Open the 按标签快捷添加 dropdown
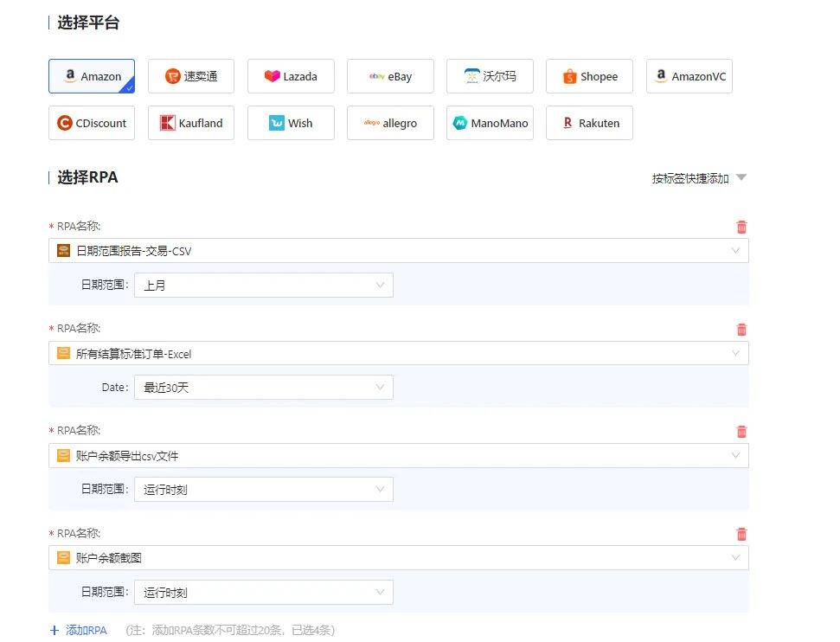Viewport: 840px width, 642px height. [699, 178]
